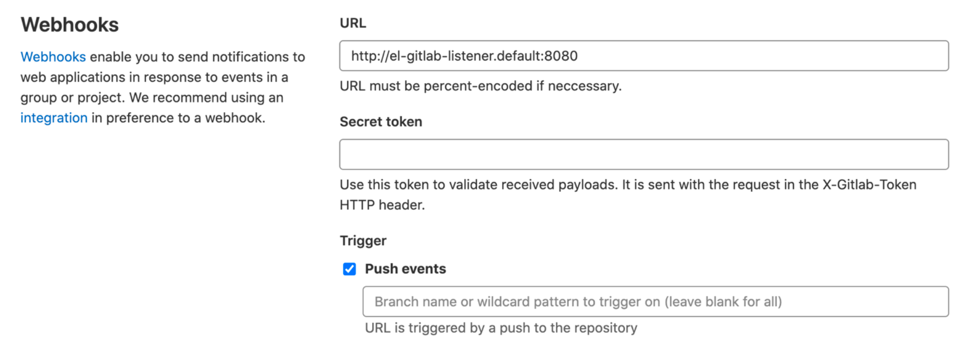Focus the webhook URL input field
980x351 pixels.
coord(644,56)
